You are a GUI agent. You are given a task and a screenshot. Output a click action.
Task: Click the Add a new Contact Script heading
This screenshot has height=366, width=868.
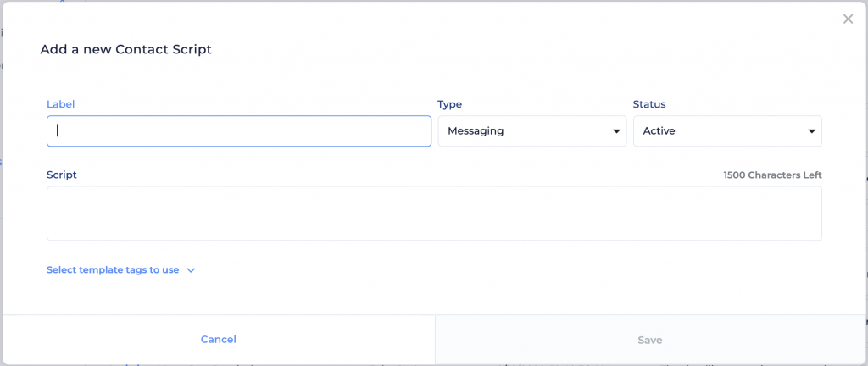tap(126, 49)
